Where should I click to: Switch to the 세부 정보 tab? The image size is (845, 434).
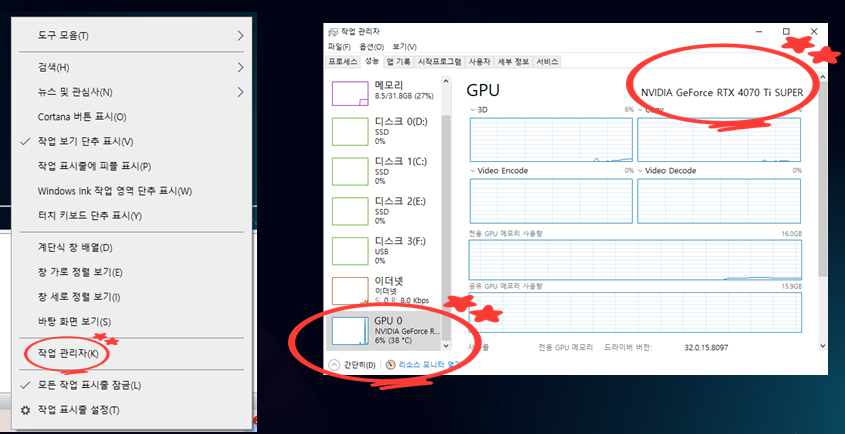(513, 62)
